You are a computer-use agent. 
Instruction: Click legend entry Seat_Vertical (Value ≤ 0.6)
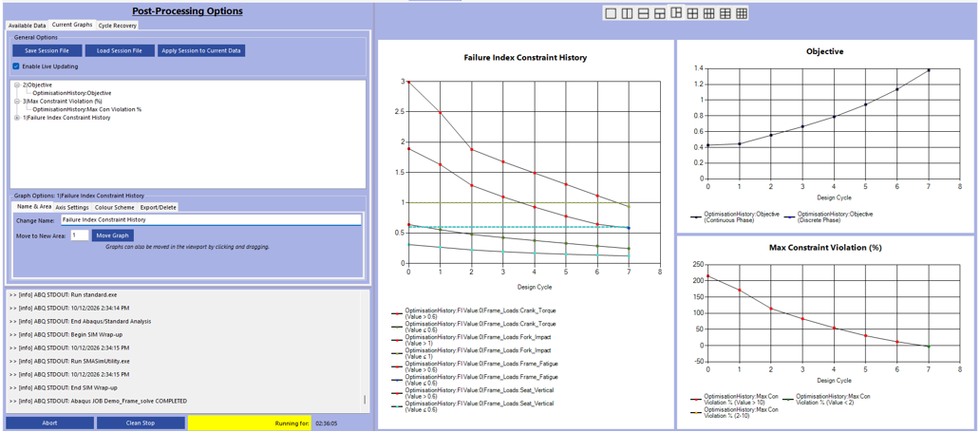click(474, 406)
